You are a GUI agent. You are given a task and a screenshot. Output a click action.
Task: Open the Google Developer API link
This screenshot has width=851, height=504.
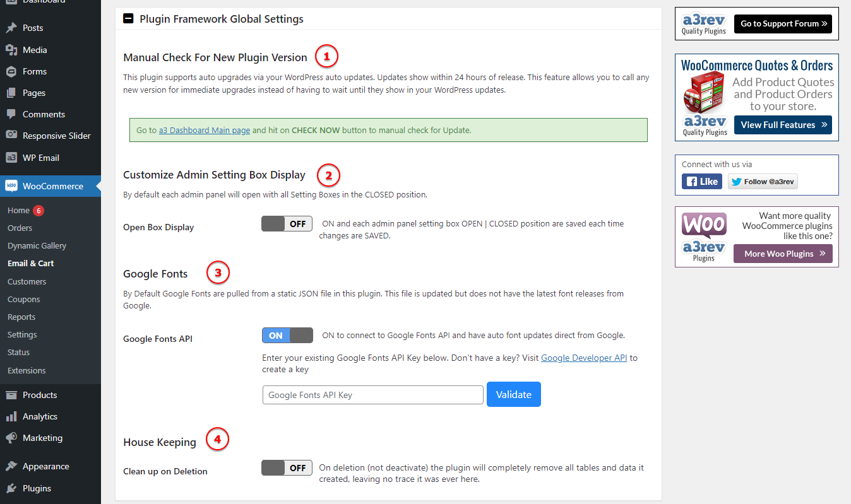(x=584, y=358)
